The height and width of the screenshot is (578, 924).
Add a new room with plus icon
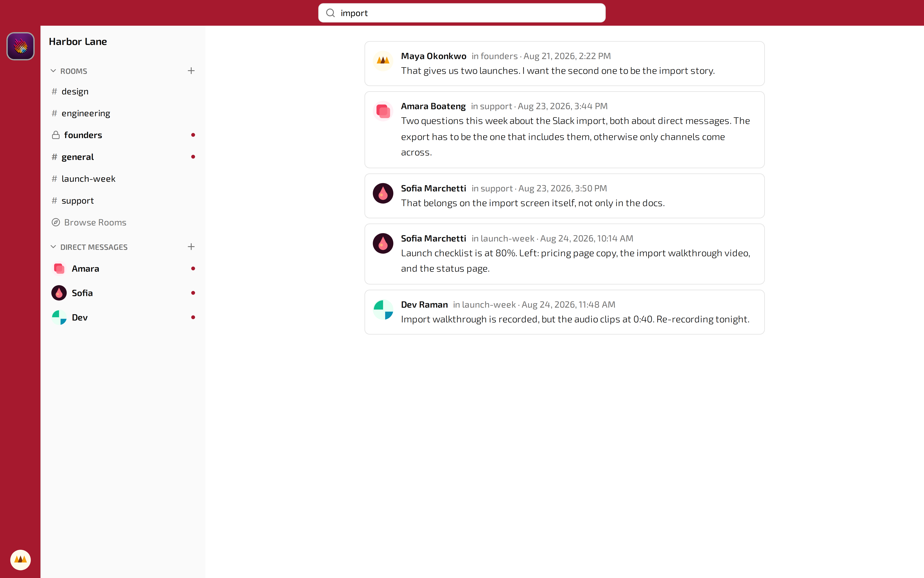(191, 71)
